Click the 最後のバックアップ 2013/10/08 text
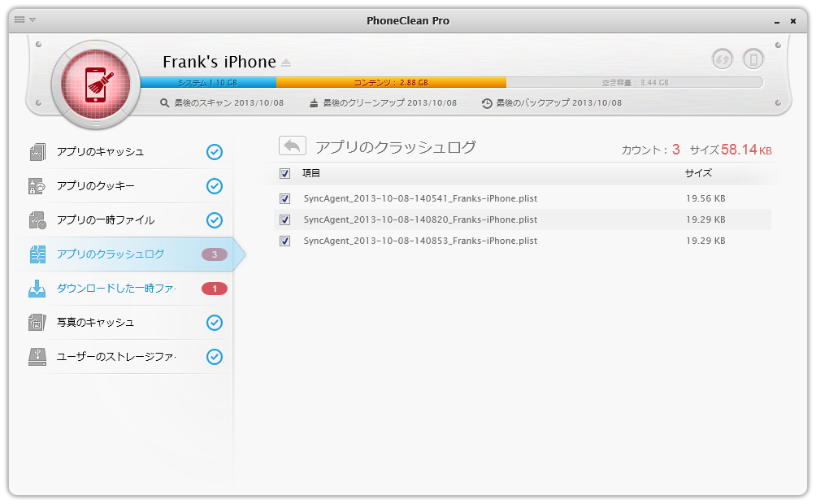Image resolution: width=816 pixels, height=504 pixels. [559, 103]
